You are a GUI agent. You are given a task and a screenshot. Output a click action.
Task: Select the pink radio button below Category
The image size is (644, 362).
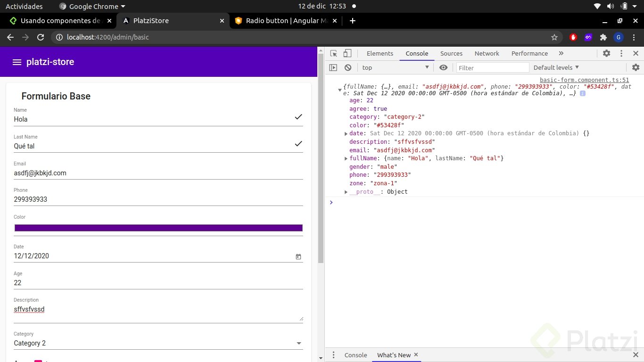tap(38, 361)
